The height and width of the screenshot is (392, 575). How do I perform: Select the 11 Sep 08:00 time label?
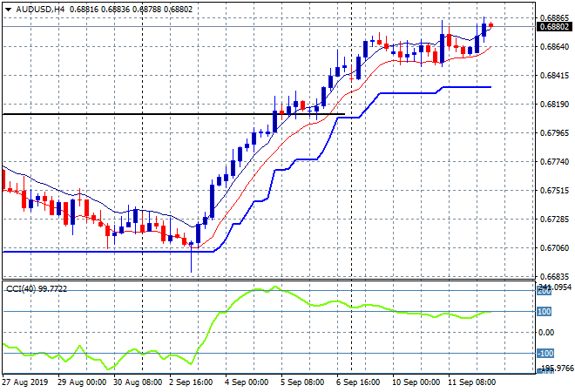coord(472,382)
